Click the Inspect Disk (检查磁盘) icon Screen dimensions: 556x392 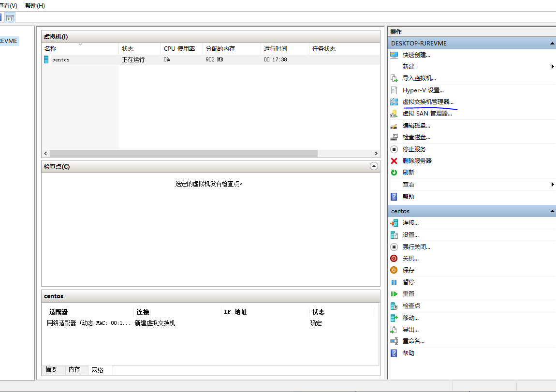pyautogui.click(x=394, y=138)
